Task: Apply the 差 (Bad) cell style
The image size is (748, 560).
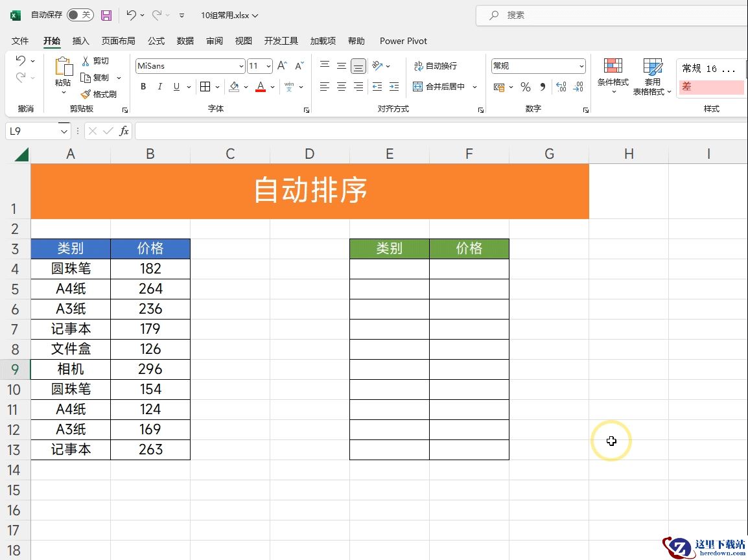Action: click(711, 87)
